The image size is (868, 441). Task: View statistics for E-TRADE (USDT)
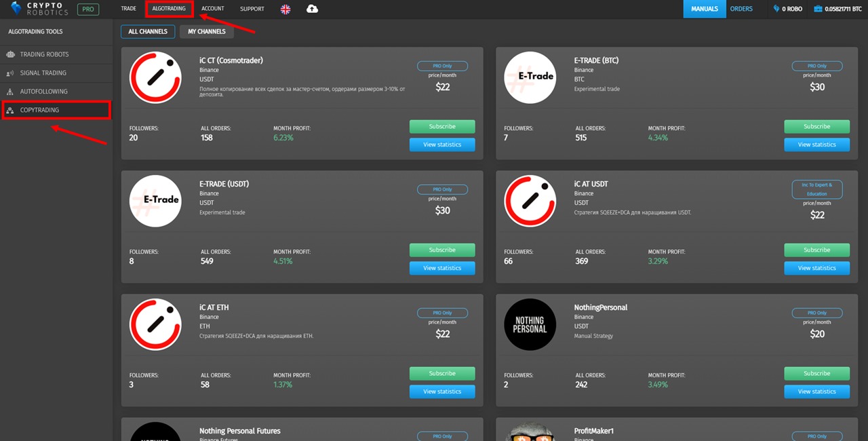pyautogui.click(x=442, y=268)
